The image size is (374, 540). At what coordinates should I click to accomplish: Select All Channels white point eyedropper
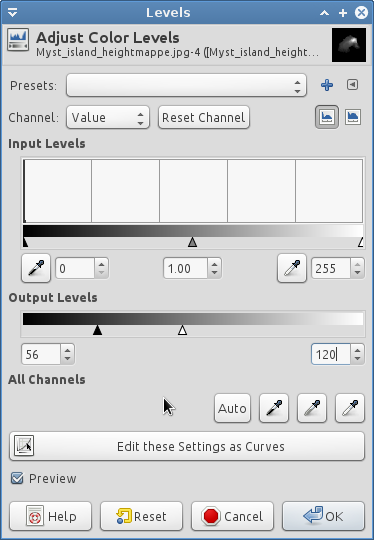pyautogui.click(x=350, y=408)
